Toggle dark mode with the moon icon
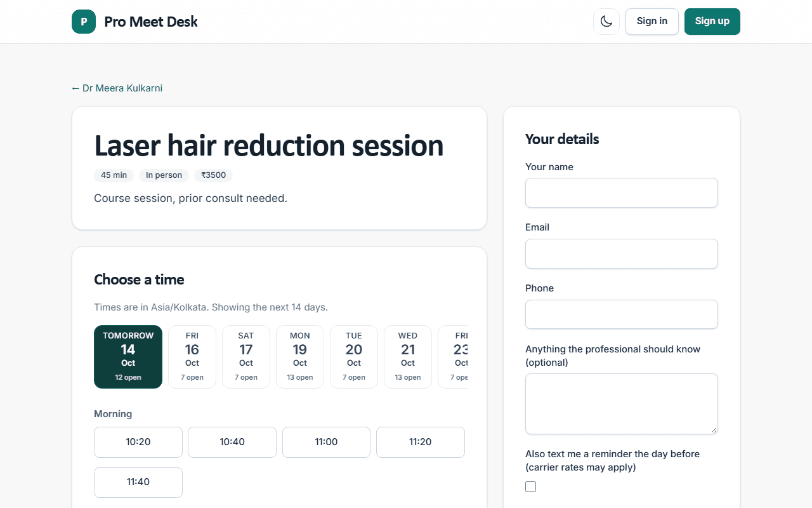The height and width of the screenshot is (508, 812). pos(606,22)
